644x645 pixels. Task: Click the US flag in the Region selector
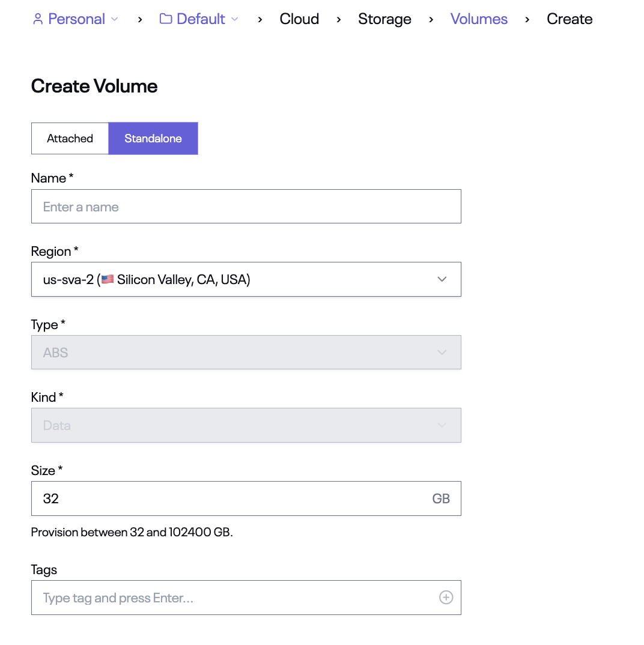[x=108, y=279]
